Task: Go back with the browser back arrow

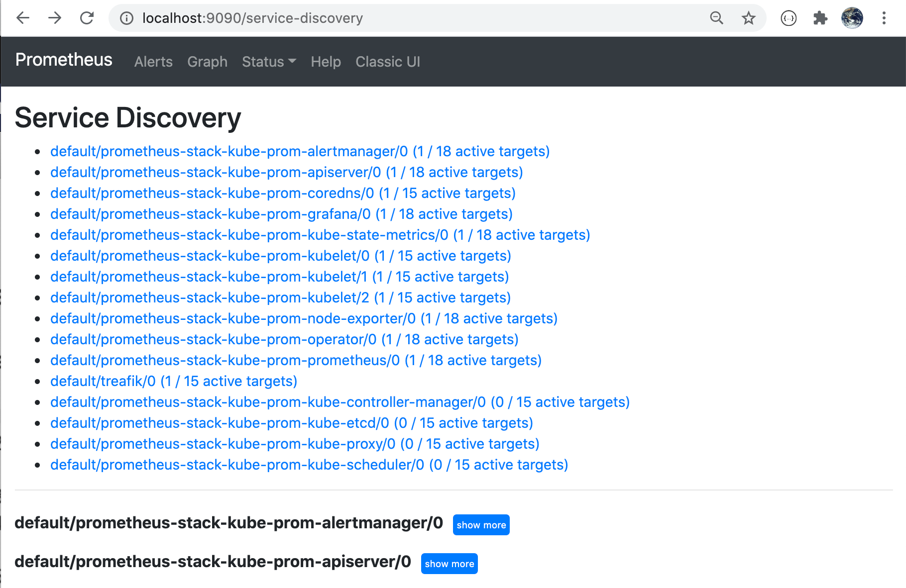Action: click(23, 18)
